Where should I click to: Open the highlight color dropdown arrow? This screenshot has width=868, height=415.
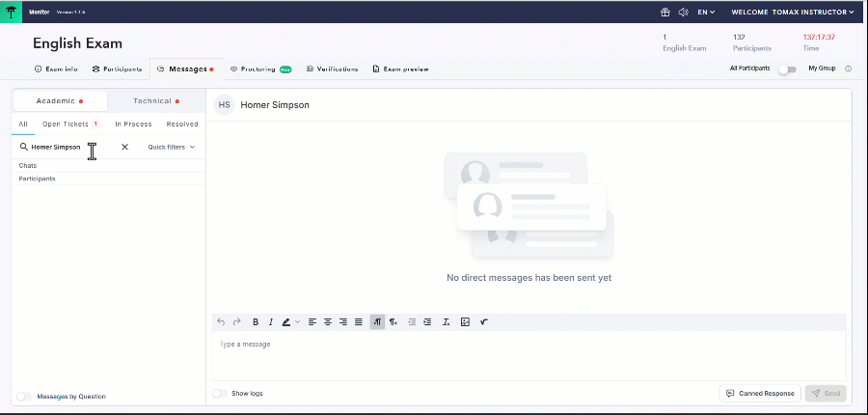click(x=297, y=322)
